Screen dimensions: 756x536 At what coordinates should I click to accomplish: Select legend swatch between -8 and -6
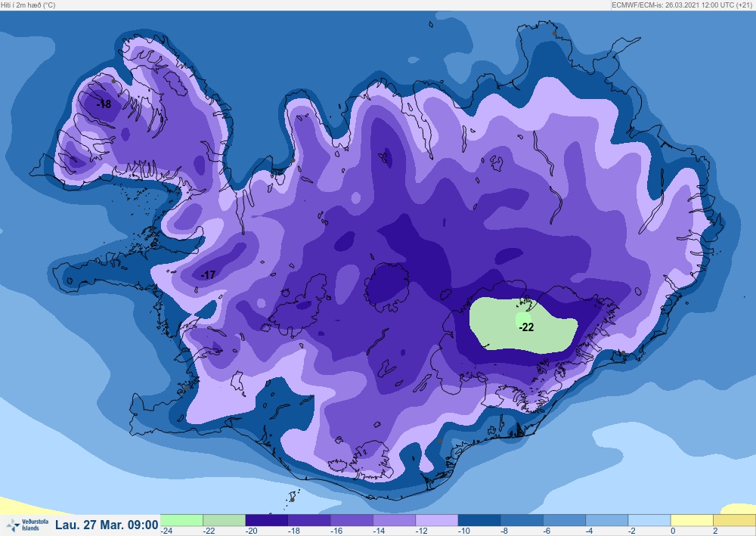click(x=522, y=520)
